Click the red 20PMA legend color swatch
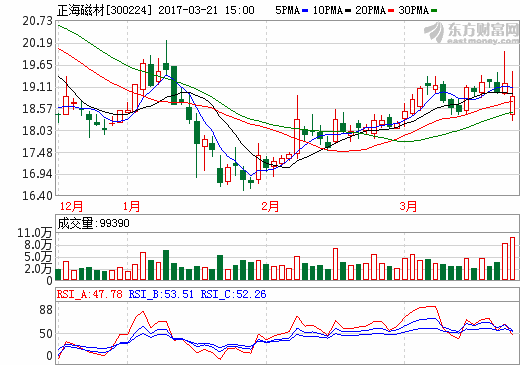This screenshot has width=520, height=365. click(391, 11)
